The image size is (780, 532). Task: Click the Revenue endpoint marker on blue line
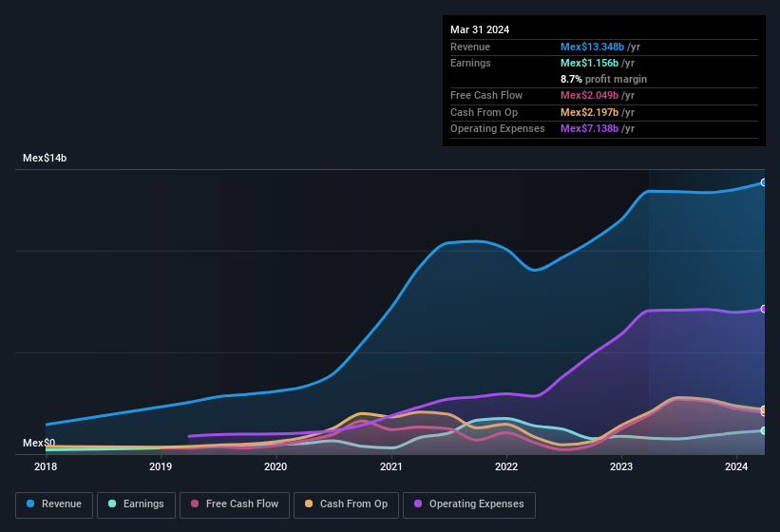(764, 183)
